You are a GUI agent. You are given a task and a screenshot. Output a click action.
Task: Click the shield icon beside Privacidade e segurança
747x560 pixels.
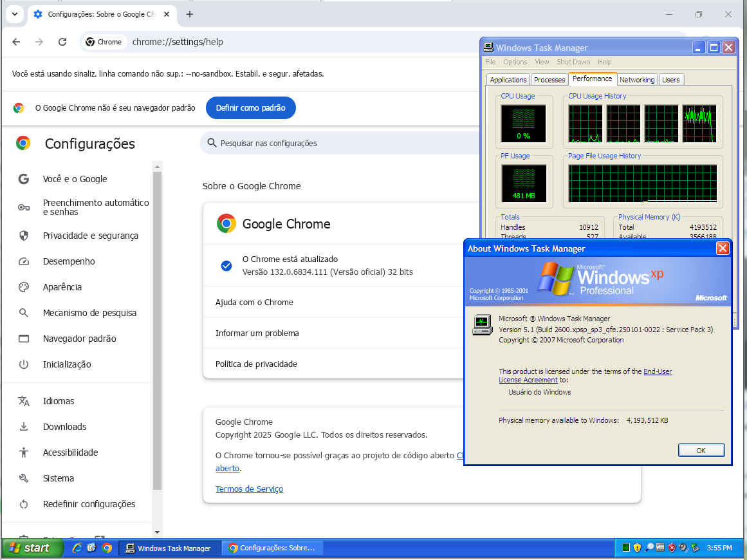click(24, 236)
